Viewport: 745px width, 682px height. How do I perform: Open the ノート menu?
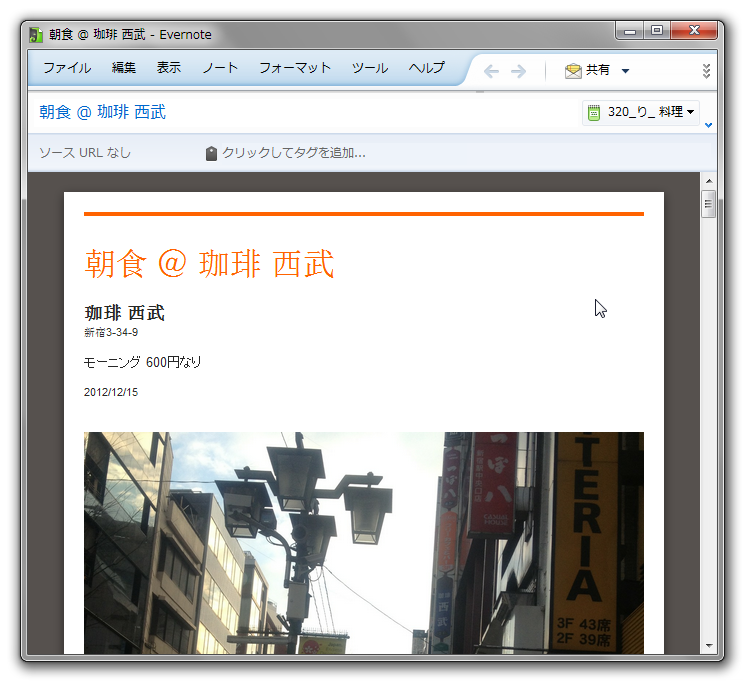[x=220, y=68]
